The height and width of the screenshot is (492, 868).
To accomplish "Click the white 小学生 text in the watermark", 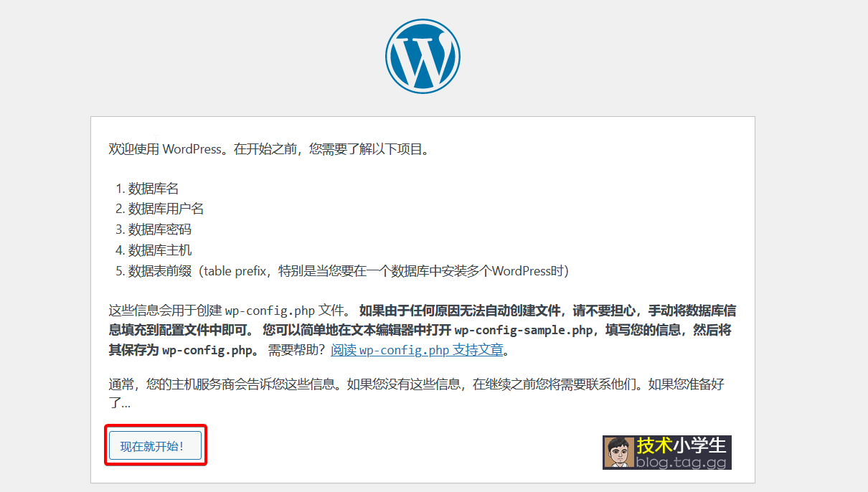I will (x=700, y=445).
